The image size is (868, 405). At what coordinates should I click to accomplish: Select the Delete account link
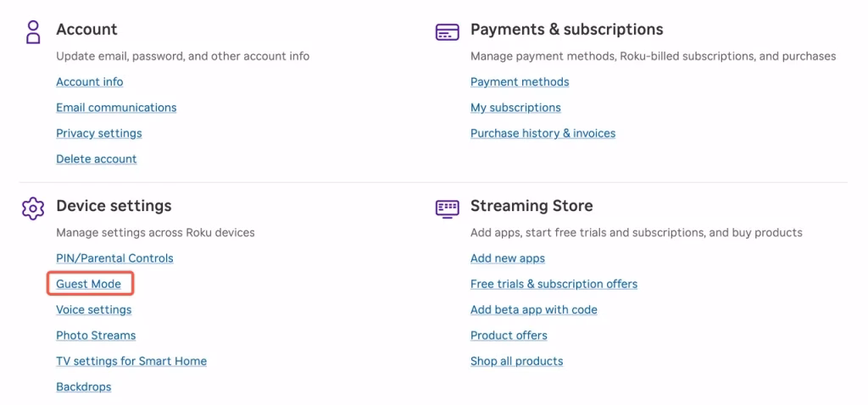click(x=97, y=159)
